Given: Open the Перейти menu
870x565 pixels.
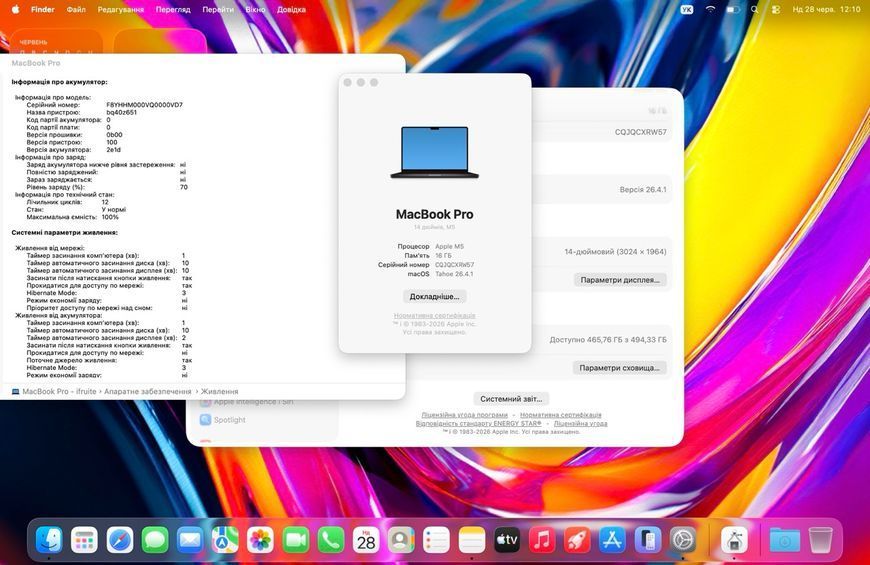Looking at the screenshot, I should click(218, 9).
